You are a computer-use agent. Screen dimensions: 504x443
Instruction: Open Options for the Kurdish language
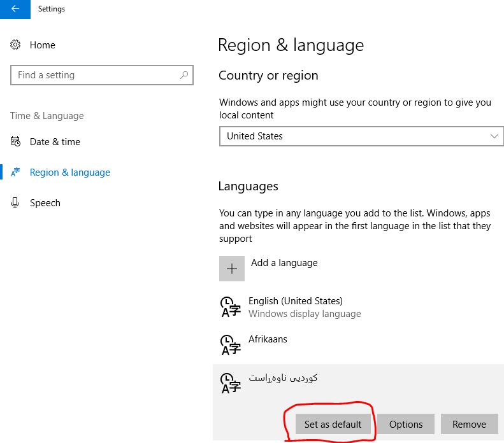pyautogui.click(x=406, y=424)
